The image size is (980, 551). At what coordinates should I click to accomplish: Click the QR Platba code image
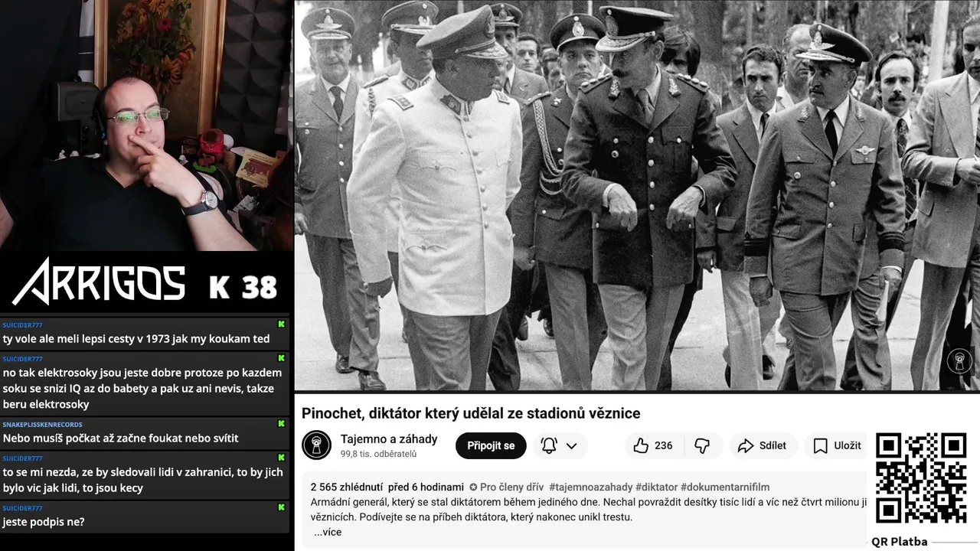tap(920, 478)
